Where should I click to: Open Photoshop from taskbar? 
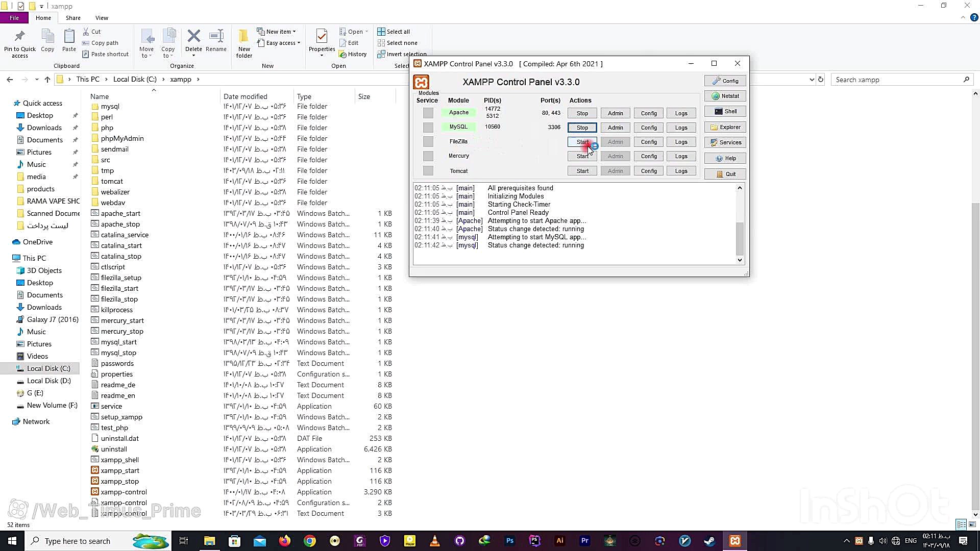click(509, 541)
